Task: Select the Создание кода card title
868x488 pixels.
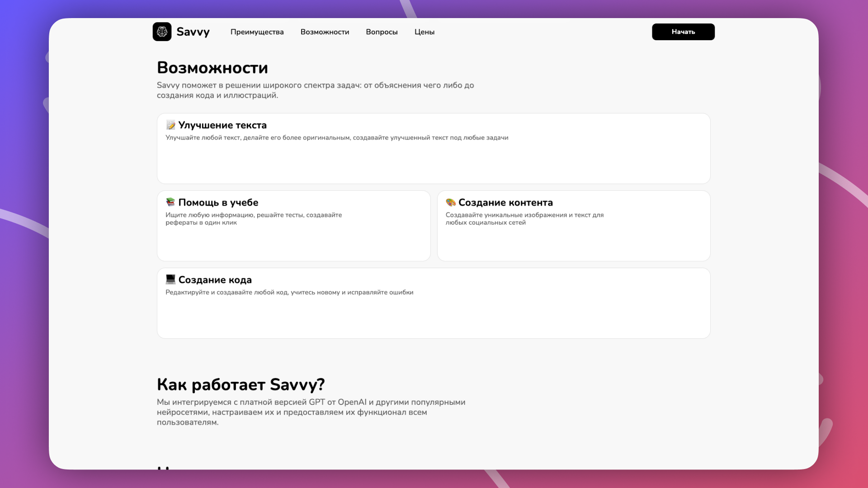Action: [215, 280]
